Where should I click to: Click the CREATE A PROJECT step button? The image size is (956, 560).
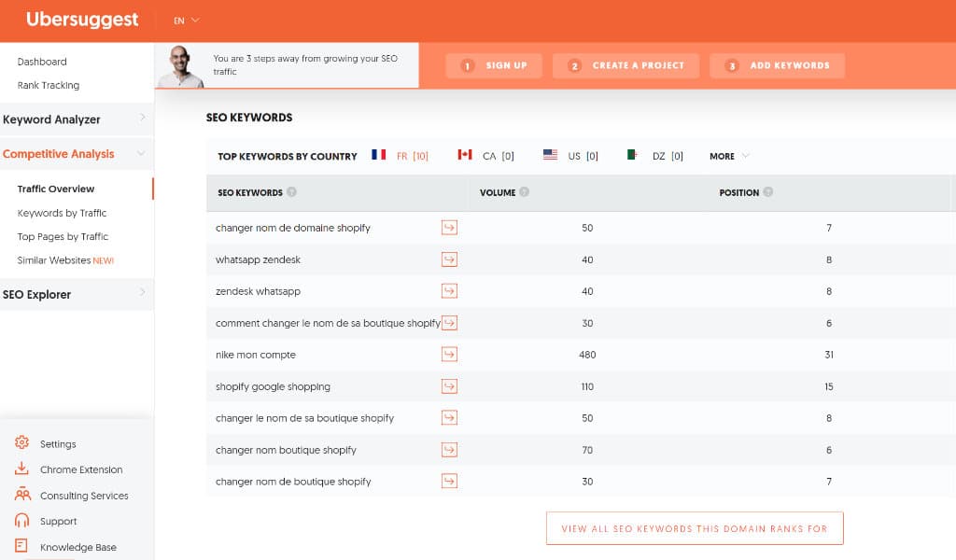pyautogui.click(x=626, y=65)
